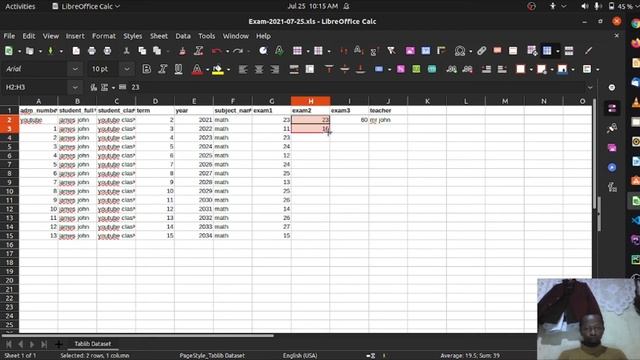
Task: Sort ascending icon in toolbar
Action: [x=358, y=51]
